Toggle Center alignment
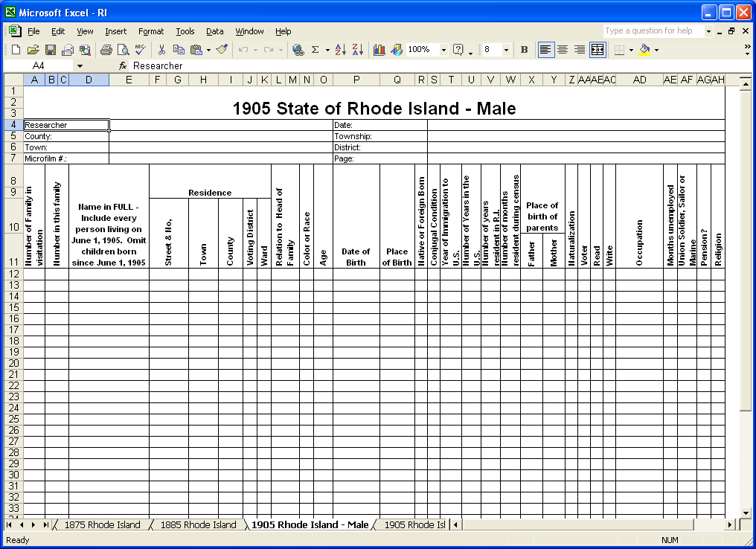This screenshot has width=756, height=549. click(563, 50)
